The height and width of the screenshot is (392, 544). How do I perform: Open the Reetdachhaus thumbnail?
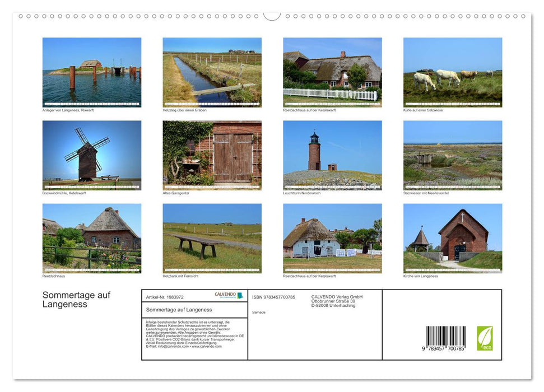tap(92, 237)
